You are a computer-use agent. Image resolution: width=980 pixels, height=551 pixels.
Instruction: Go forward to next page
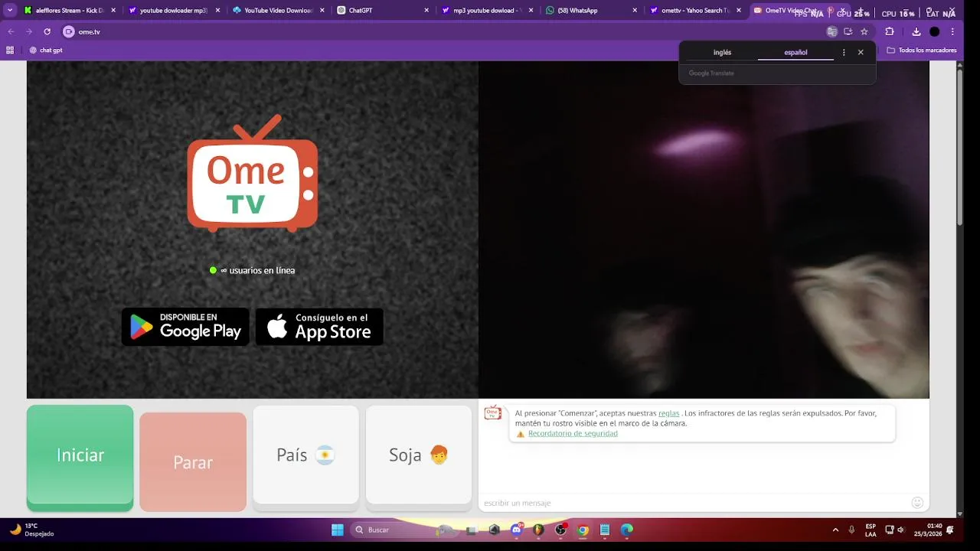pos(29,31)
